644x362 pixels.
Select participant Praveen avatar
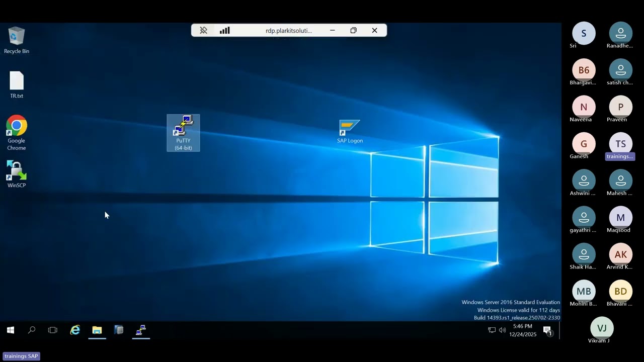621,107
